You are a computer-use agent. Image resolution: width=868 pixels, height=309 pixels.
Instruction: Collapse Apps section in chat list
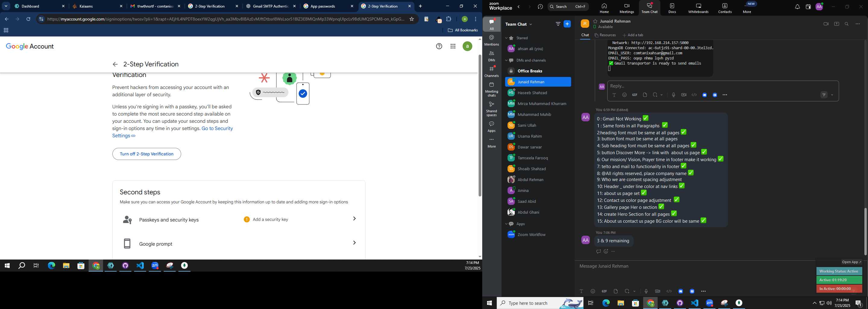tap(506, 224)
